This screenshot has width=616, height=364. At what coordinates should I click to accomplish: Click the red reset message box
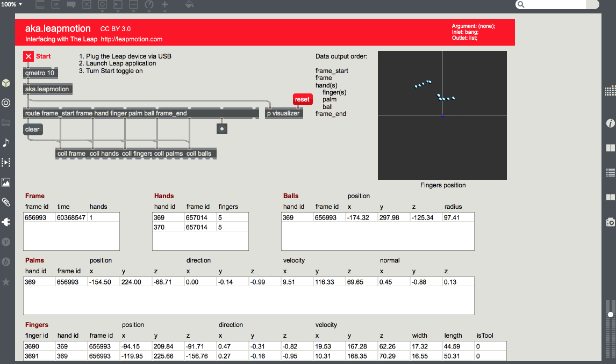(302, 99)
